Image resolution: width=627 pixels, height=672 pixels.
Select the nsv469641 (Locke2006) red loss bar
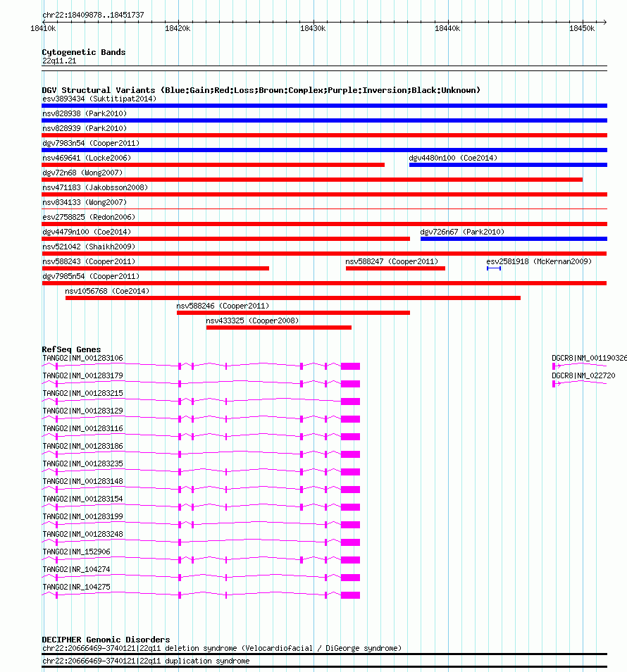(x=213, y=165)
